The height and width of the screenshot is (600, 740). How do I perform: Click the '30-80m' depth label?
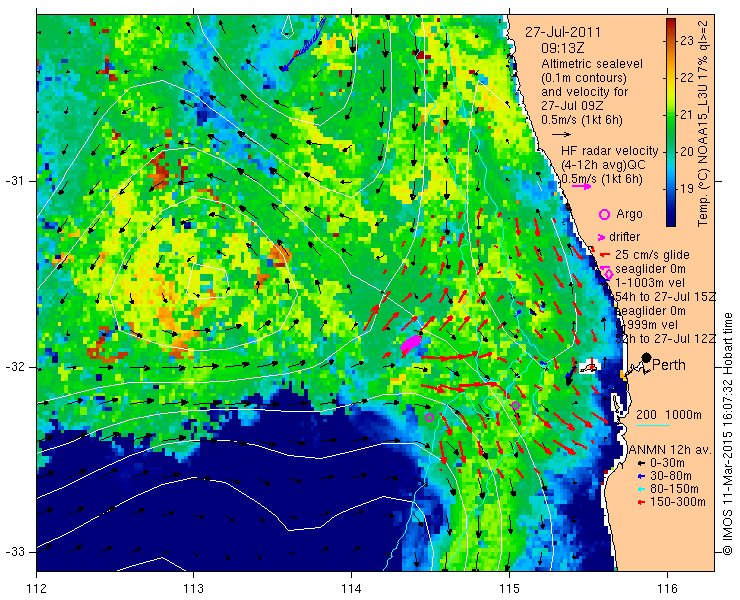[x=671, y=476]
